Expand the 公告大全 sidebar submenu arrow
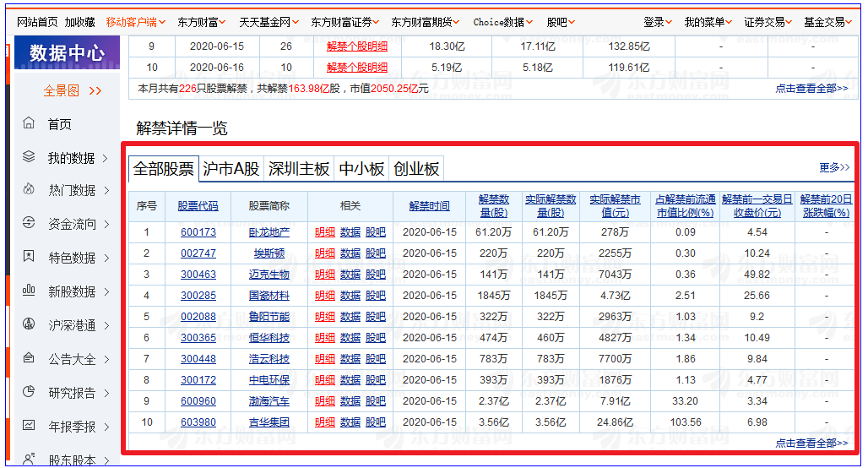Image resolution: width=868 pixels, height=468 pixels. 106,359
